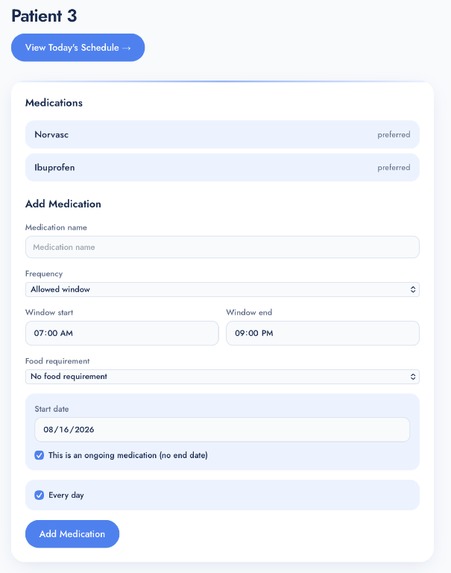Uncheck the ongoing medication checkbox
Image resolution: width=451 pixels, height=573 pixels.
(x=39, y=455)
